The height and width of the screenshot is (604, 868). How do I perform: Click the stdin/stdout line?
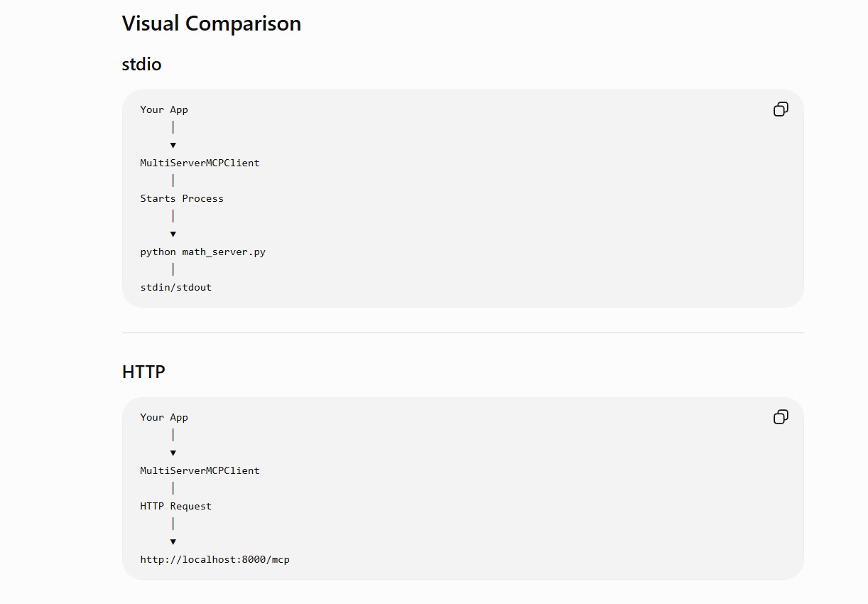tap(175, 287)
